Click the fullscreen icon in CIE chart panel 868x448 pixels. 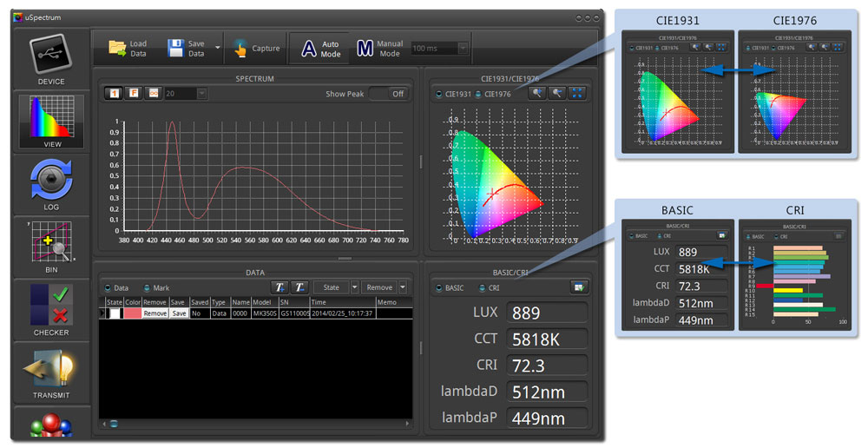click(x=576, y=94)
